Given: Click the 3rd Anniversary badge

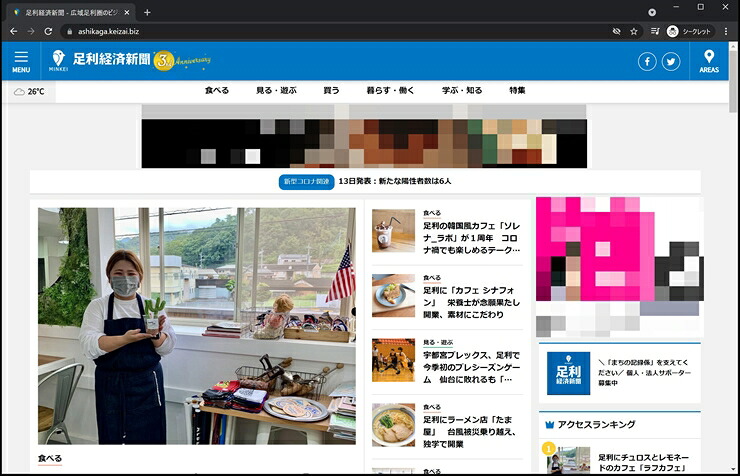Looking at the screenshot, I should (182, 60).
